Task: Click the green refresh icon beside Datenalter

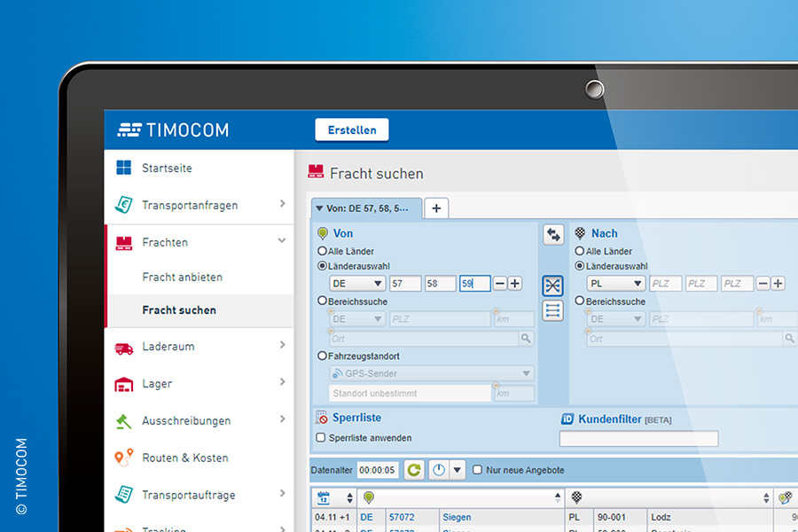Action: click(x=414, y=470)
